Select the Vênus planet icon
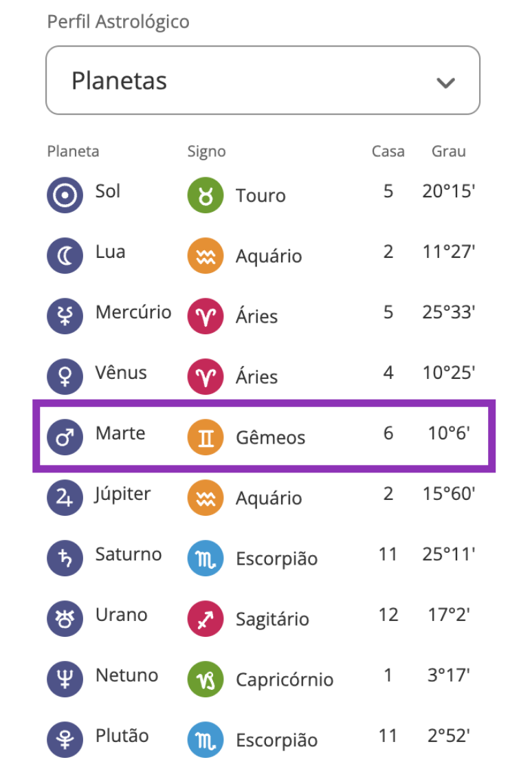 pos(64,377)
